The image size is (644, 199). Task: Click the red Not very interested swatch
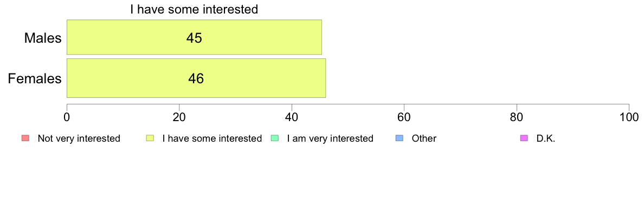pyautogui.click(x=25, y=138)
